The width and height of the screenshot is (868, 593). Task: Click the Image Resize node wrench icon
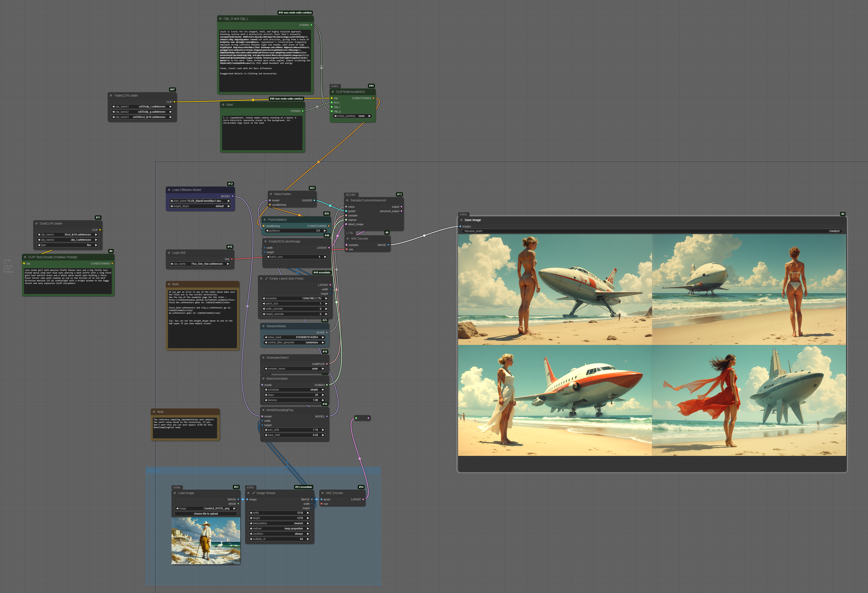click(254, 493)
